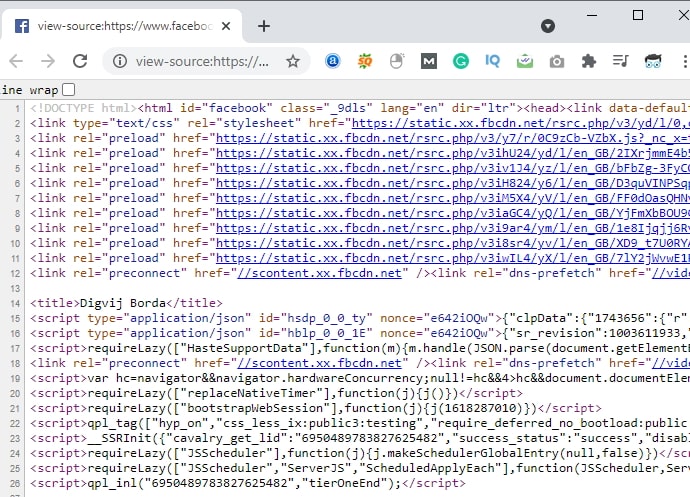Open the v3ihU24 preload link on line 4

[453, 153]
